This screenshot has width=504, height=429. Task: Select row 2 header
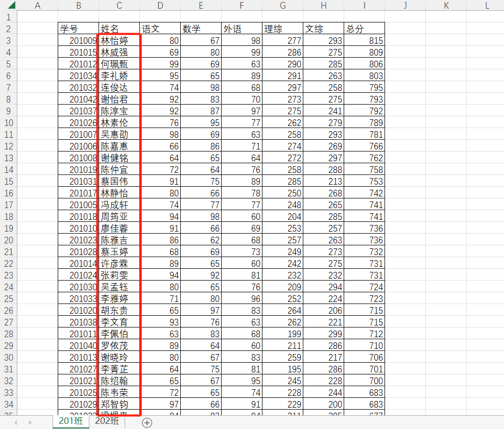pyautogui.click(x=9, y=29)
